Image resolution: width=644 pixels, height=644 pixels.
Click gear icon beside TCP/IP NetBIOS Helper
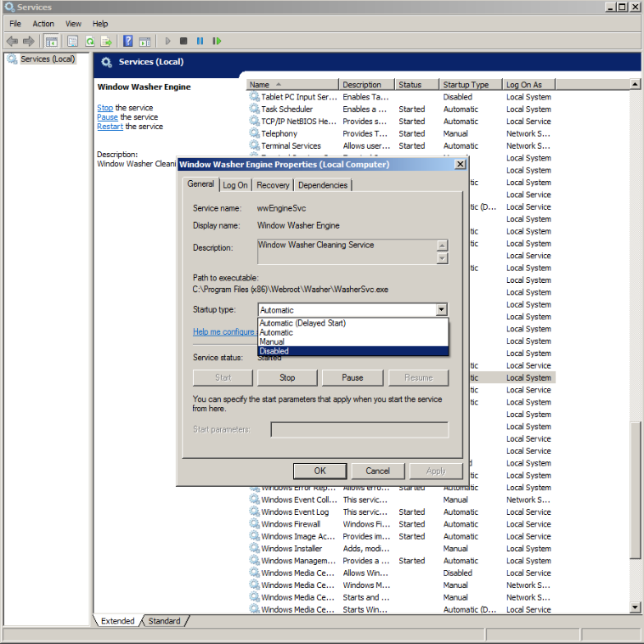pyautogui.click(x=254, y=121)
